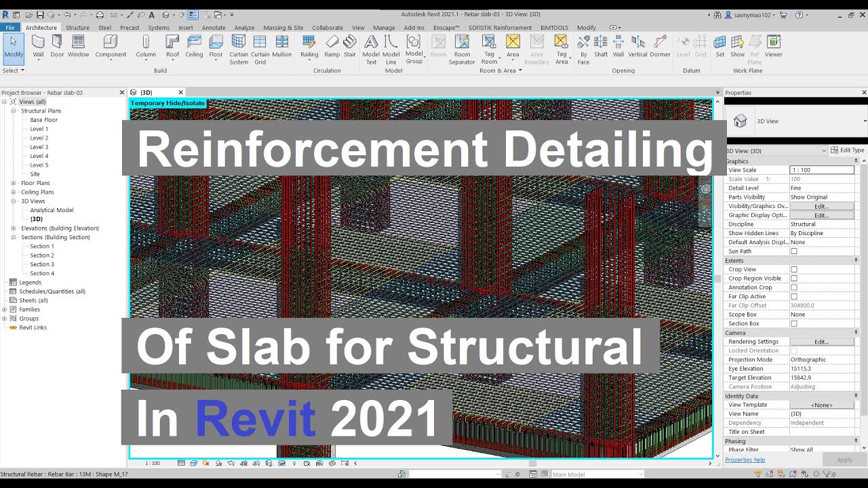Viewport: 868px width, 488px height.
Task: Collapse the Structural Plans node
Action: tap(14, 110)
